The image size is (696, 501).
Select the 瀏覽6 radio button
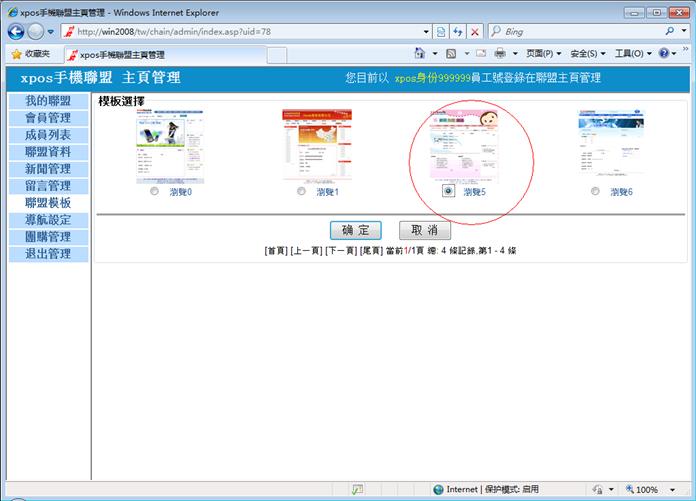[x=596, y=191]
